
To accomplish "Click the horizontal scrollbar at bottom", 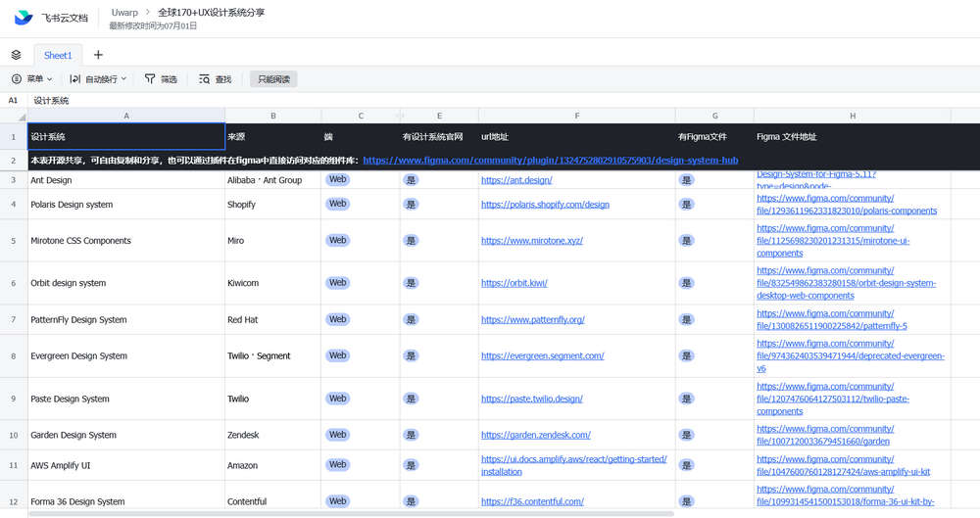I will coord(351,514).
